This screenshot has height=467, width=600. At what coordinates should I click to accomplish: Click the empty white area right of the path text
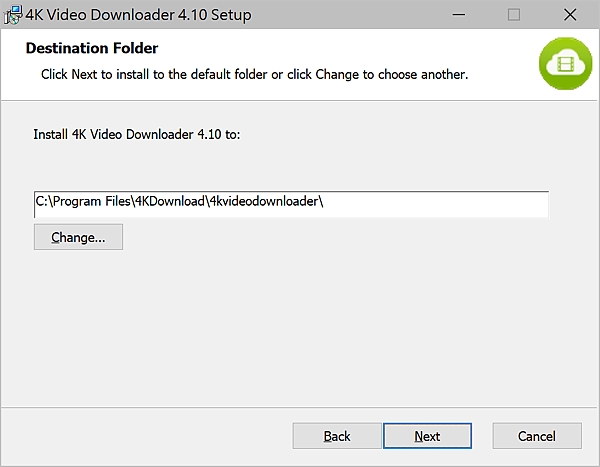(436, 204)
